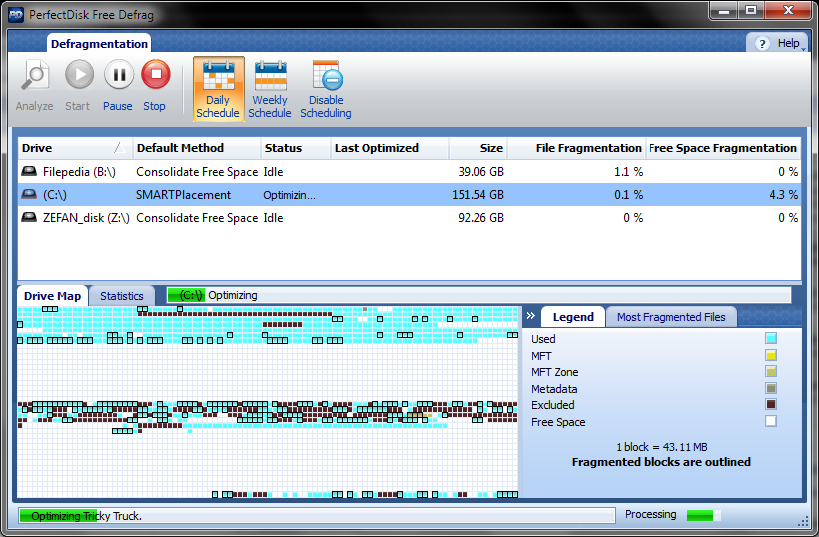Select the Filepedia (B:\) drive row
This screenshot has height=537, width=819.
[410, 172]
